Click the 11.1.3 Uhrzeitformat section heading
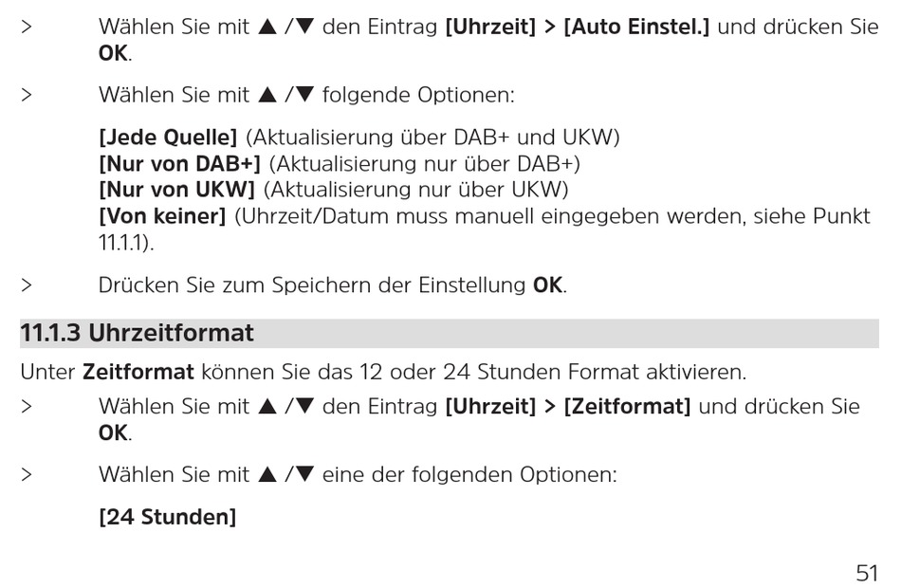This screenshot has width=901, height=588. click(x=137, y=334)
